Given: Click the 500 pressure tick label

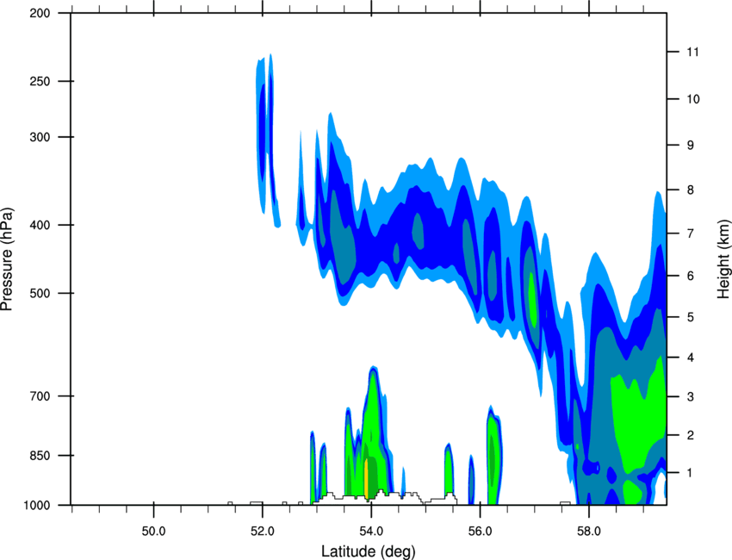Looking at the screenshot, I should (40, 293).
